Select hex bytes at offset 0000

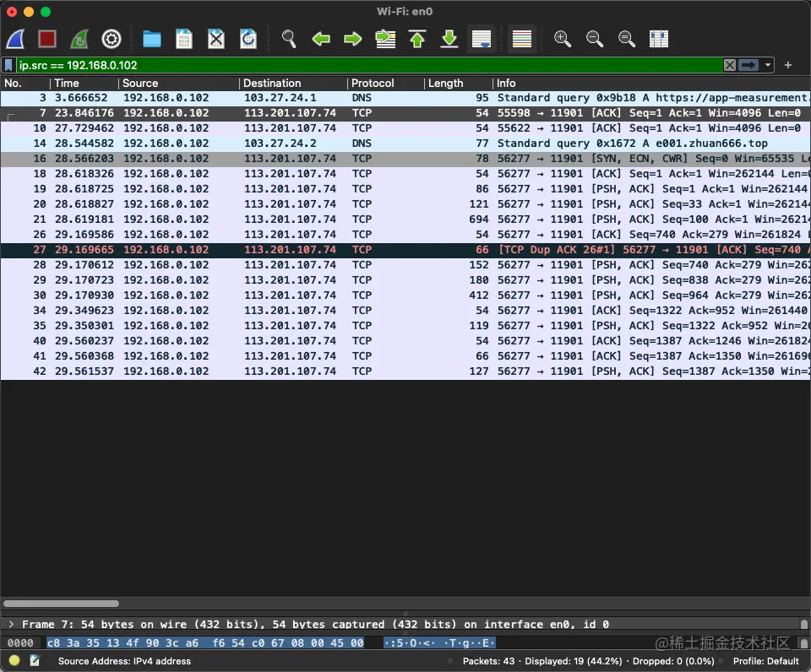(205, 643)
